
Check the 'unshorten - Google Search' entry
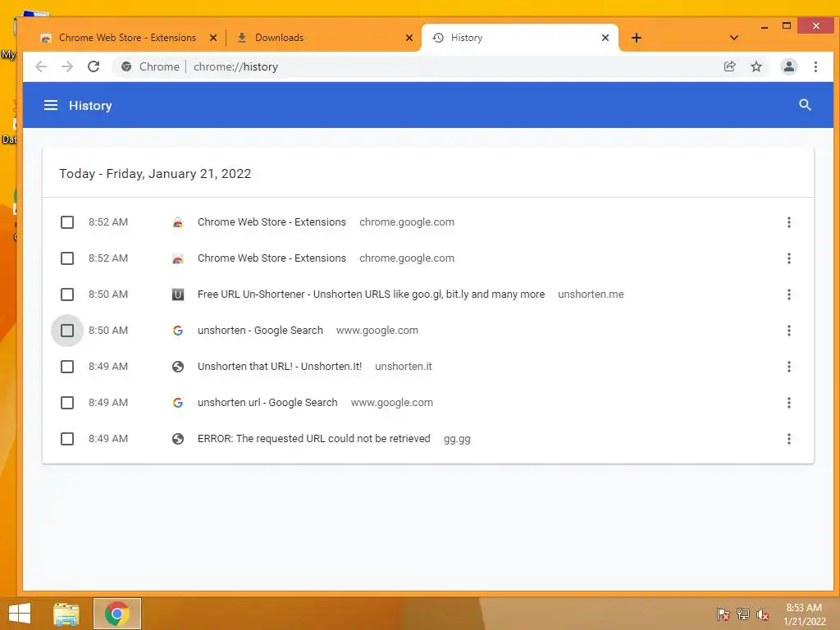click(67, 331)
